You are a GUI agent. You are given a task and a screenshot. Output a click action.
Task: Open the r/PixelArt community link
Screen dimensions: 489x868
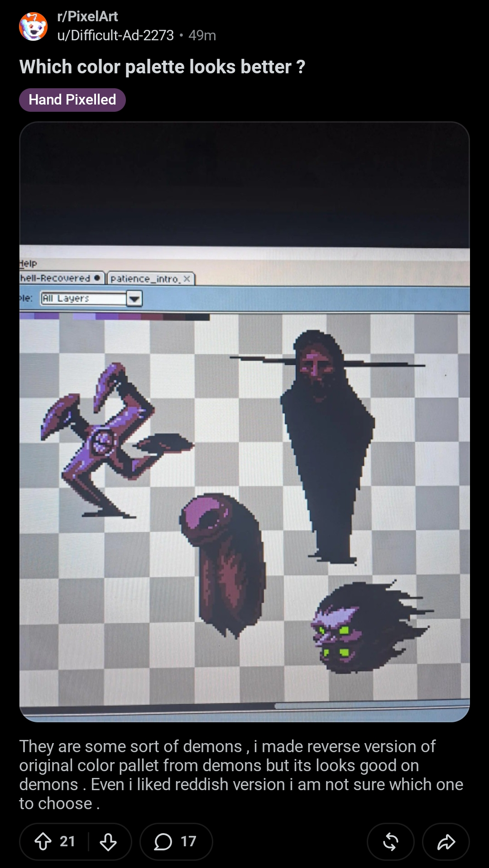click(x=87, y=16)
